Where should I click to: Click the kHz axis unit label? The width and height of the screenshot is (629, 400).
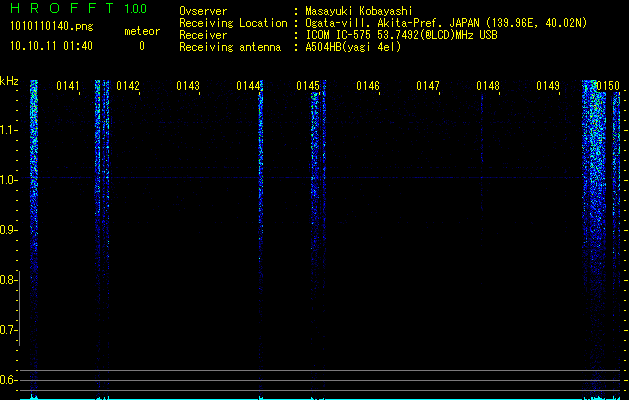10,81
